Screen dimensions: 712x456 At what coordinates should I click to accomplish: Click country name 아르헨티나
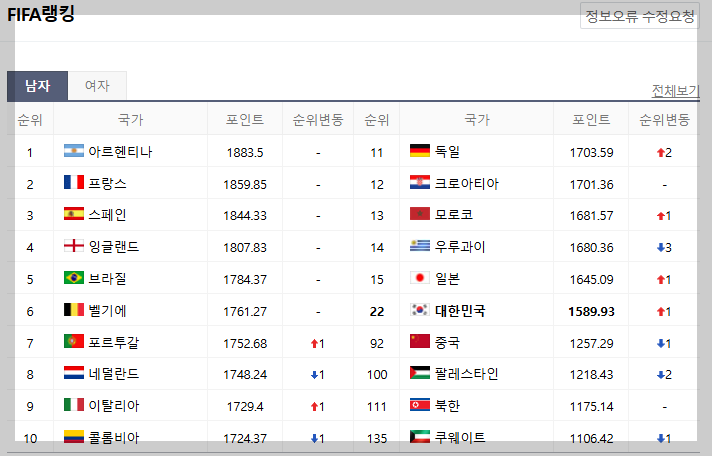pos(120,151)
